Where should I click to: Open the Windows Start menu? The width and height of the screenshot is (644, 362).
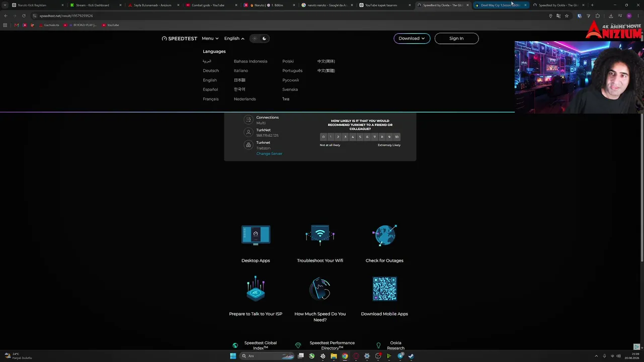pos(233,356)
